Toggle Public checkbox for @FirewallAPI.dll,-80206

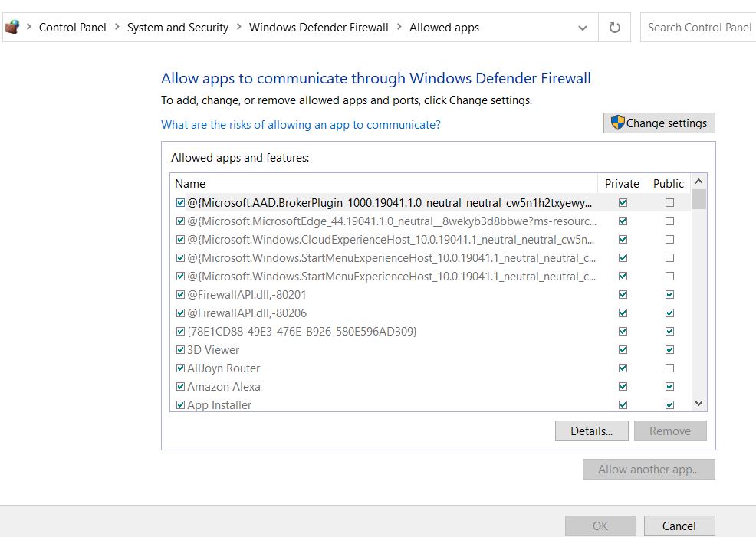point(669,313)
